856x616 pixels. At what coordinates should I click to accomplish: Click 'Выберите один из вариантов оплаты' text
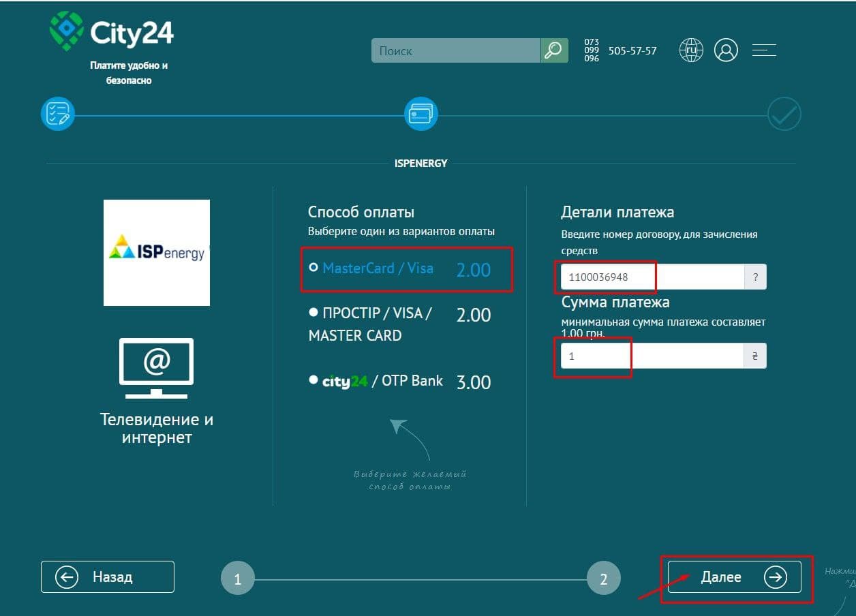pos(401,232)
